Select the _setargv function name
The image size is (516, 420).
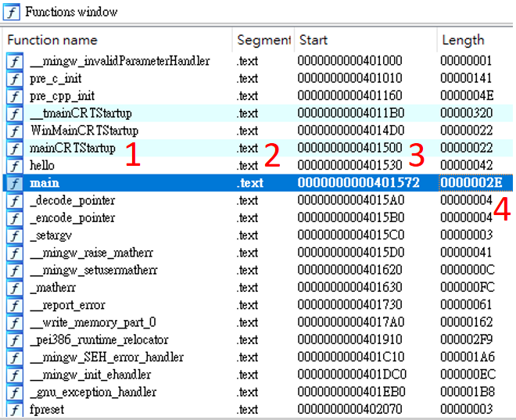[51, 235]
